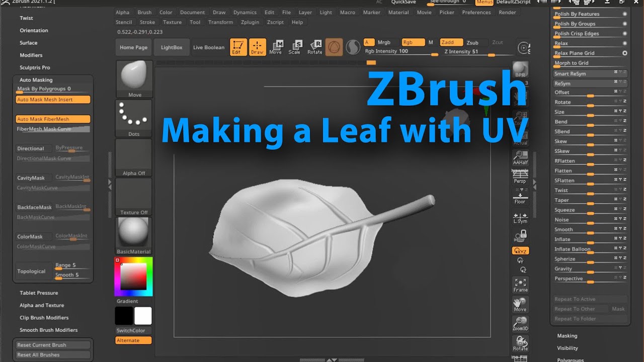
Task: Expand the Orientation brush section
Action: (x=34, y=30)
